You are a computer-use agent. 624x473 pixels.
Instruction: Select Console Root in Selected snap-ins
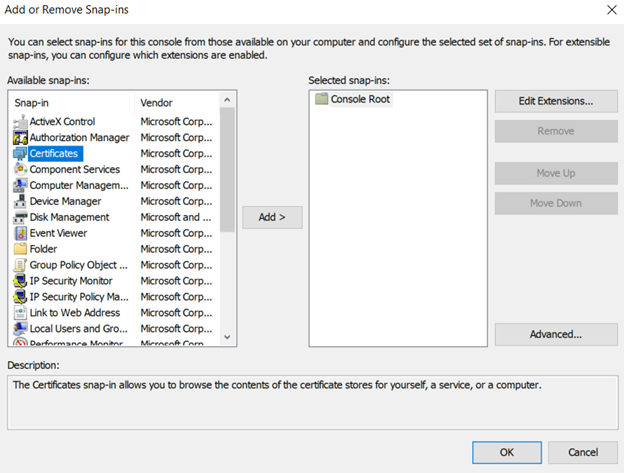click(360, 99)
